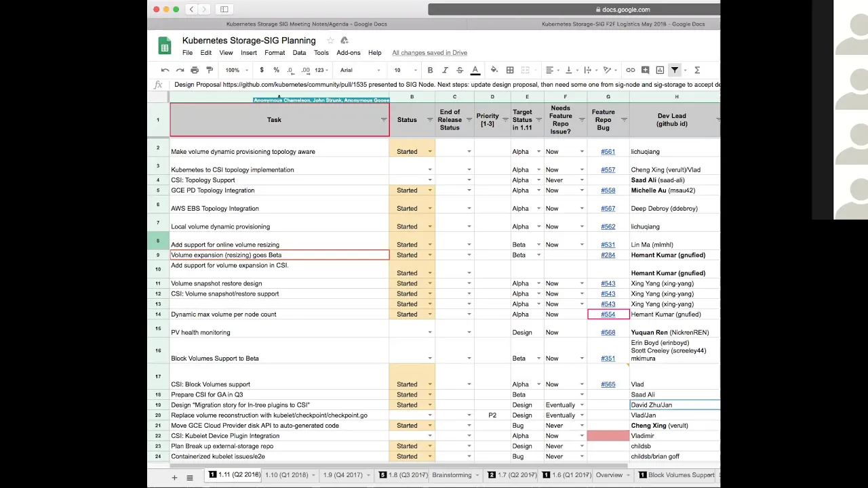
Task: Open the Data menu
Action: pos(299,53)
